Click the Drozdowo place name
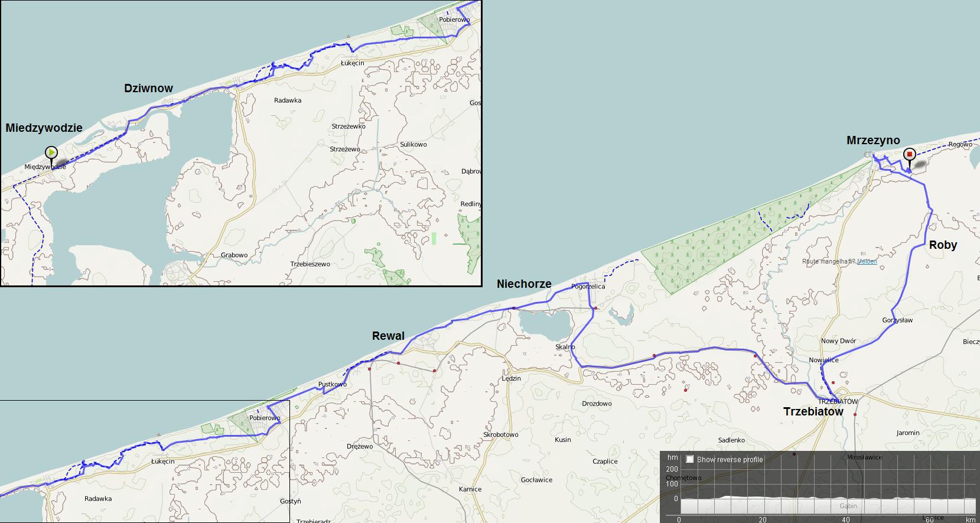980x523 pixels. (x=597, y=404)
